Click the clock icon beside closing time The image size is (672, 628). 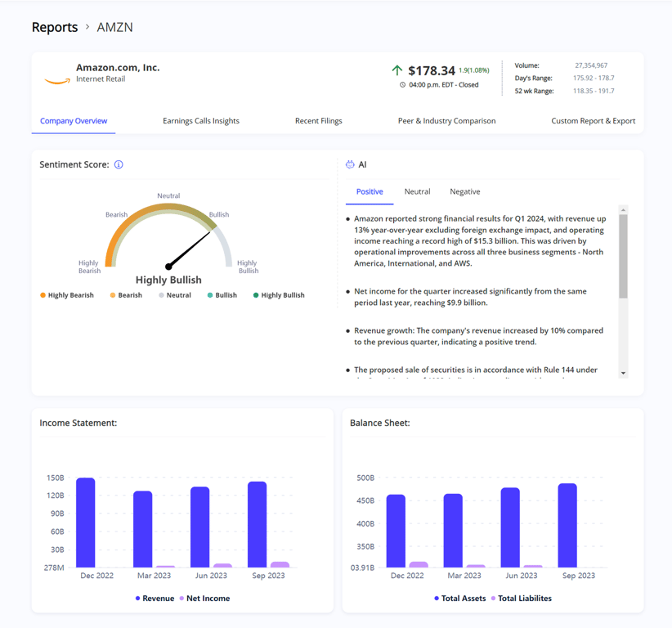[402, 85]
